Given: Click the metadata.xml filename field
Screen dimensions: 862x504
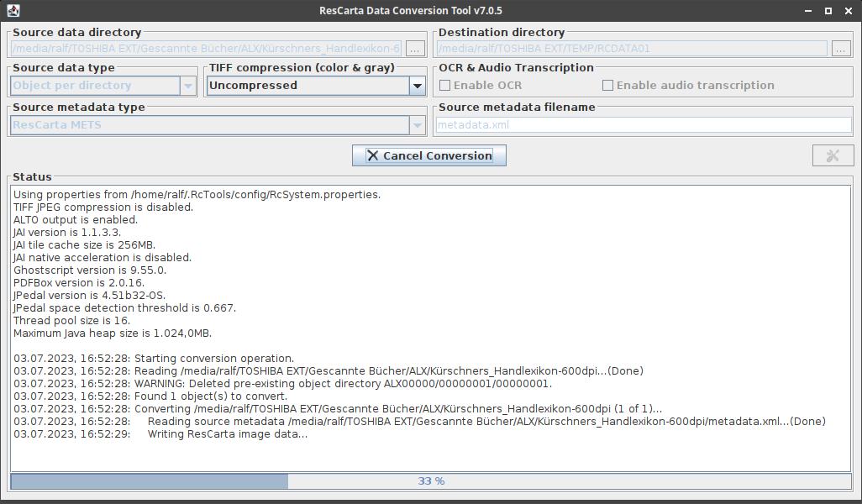Looking at the screenshot, I should click(644, 125).
